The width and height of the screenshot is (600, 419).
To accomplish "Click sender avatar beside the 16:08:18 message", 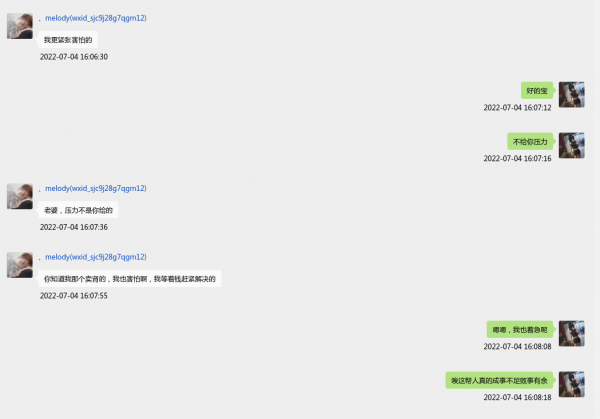I will pos(572,384).
